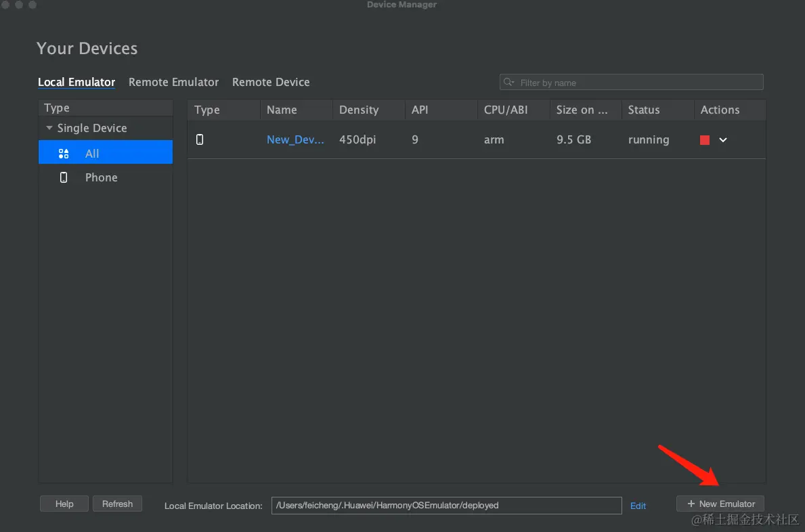Click the Edit link for emulator location
Screen dimensions: 805x532
coord(638,506)
